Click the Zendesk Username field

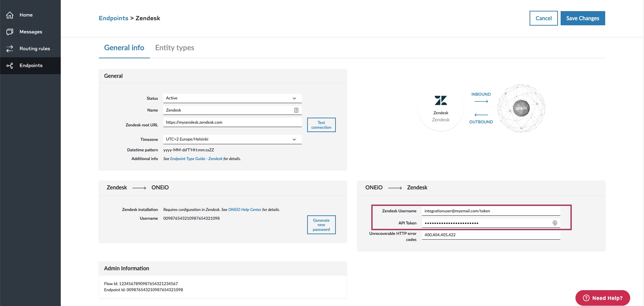click(491, 211)
